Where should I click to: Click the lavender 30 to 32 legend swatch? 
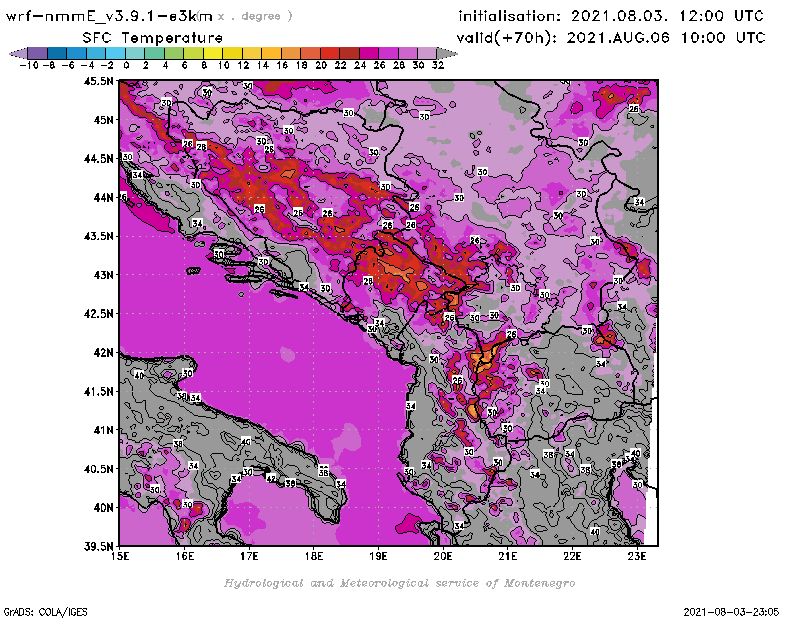click(427, 53)
